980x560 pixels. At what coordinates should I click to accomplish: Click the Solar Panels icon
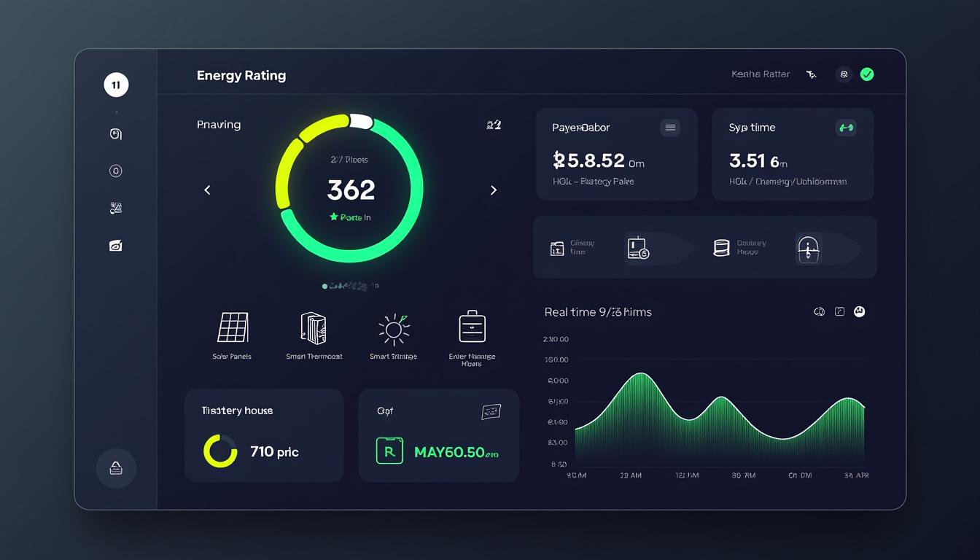coord(233,327)
